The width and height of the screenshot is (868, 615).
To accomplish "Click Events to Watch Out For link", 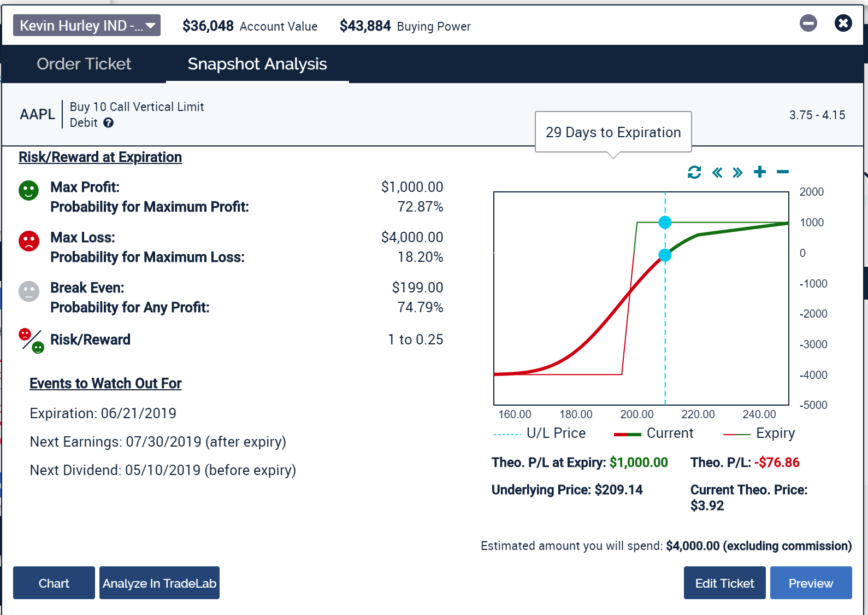I will point(105,384).
